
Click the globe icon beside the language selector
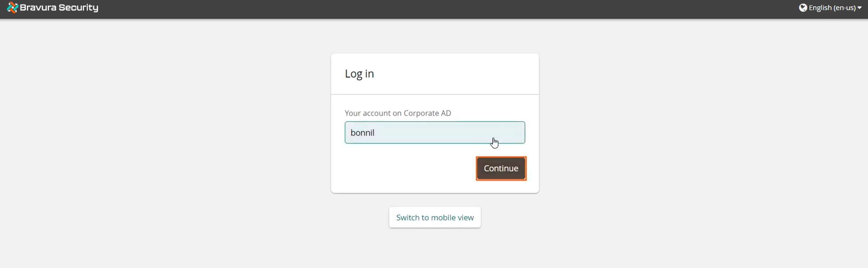[804, 7]
